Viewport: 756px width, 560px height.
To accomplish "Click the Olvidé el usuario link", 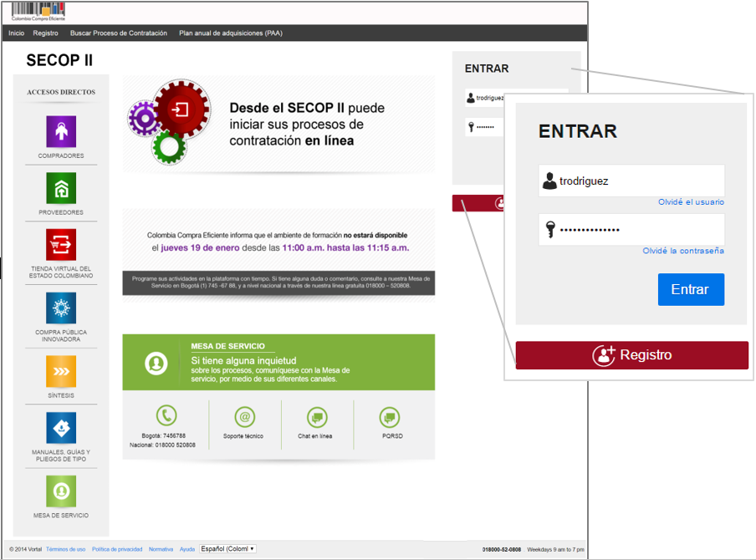I will [x=691, y=202].
